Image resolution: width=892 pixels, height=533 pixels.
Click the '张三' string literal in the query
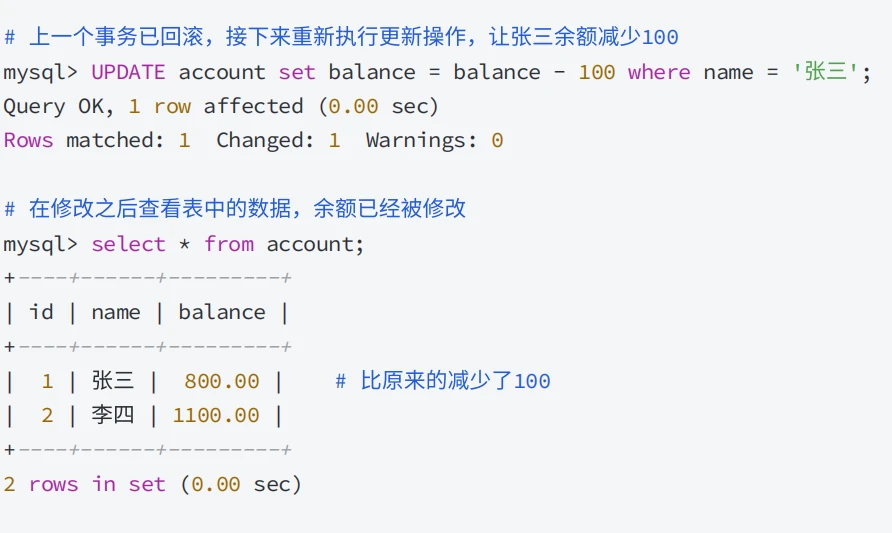click(x=825, y=72)
